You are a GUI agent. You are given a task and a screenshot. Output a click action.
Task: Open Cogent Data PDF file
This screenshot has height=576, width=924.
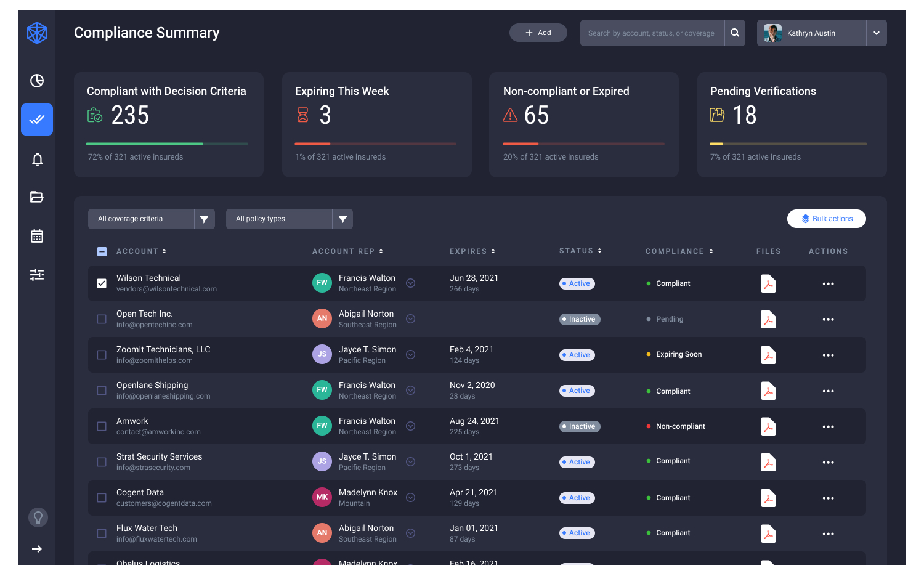click(x=768, y=498)
